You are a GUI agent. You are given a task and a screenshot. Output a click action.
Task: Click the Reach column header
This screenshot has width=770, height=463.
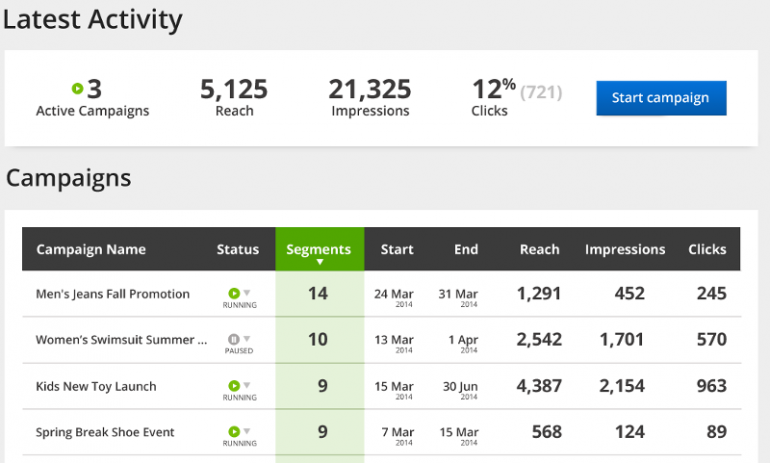539,249
